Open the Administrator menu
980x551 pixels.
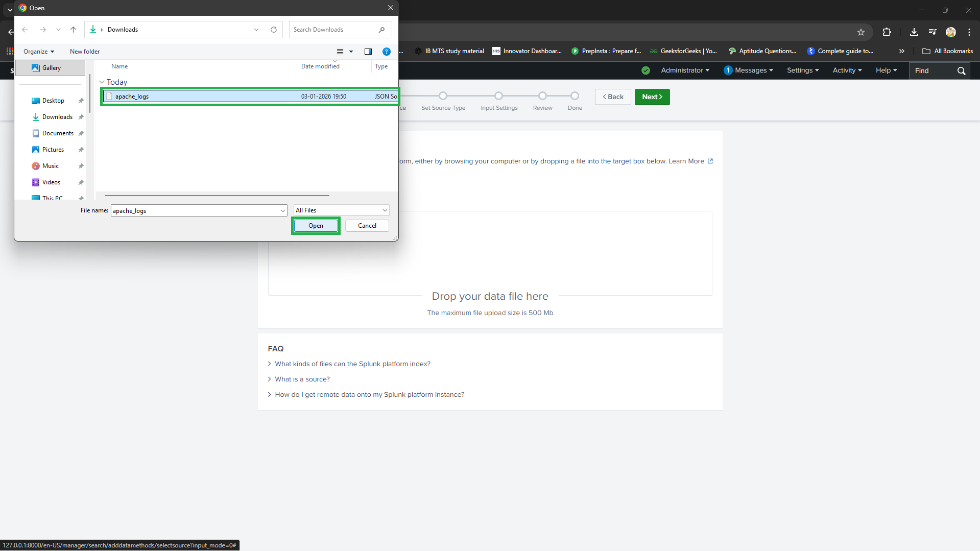(685, 70)
